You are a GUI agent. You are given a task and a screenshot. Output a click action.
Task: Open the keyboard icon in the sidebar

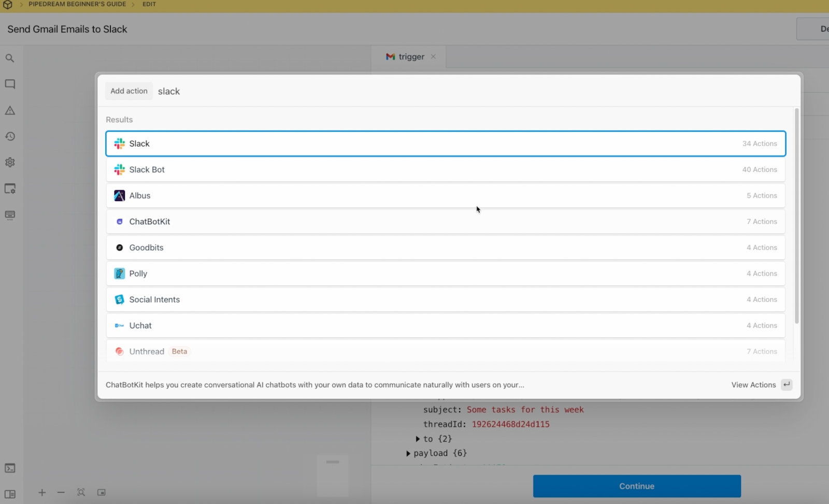pyautogui.click(x=10, y=215)
